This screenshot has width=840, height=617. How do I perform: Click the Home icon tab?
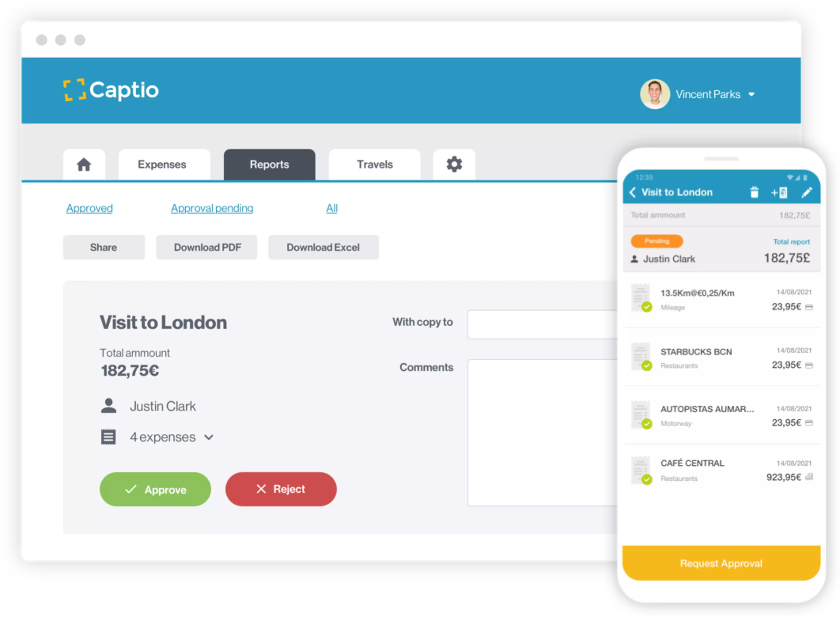[x=84, y=164]
